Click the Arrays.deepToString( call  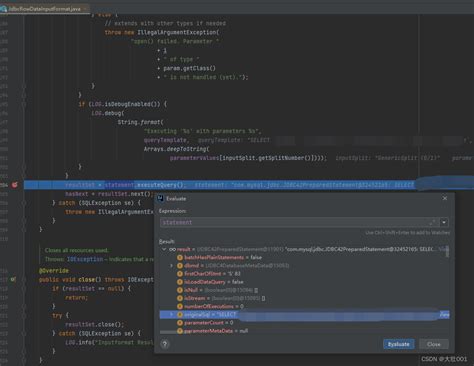[x=177, y=149]
